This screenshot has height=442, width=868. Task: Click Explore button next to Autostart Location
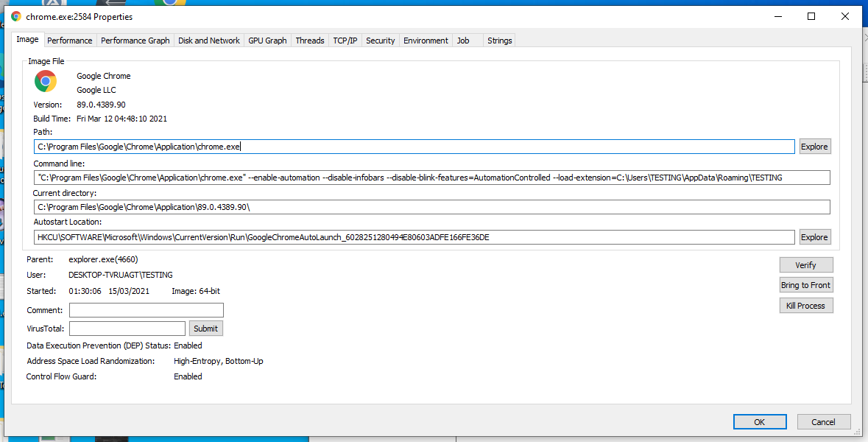click(814, 237)
